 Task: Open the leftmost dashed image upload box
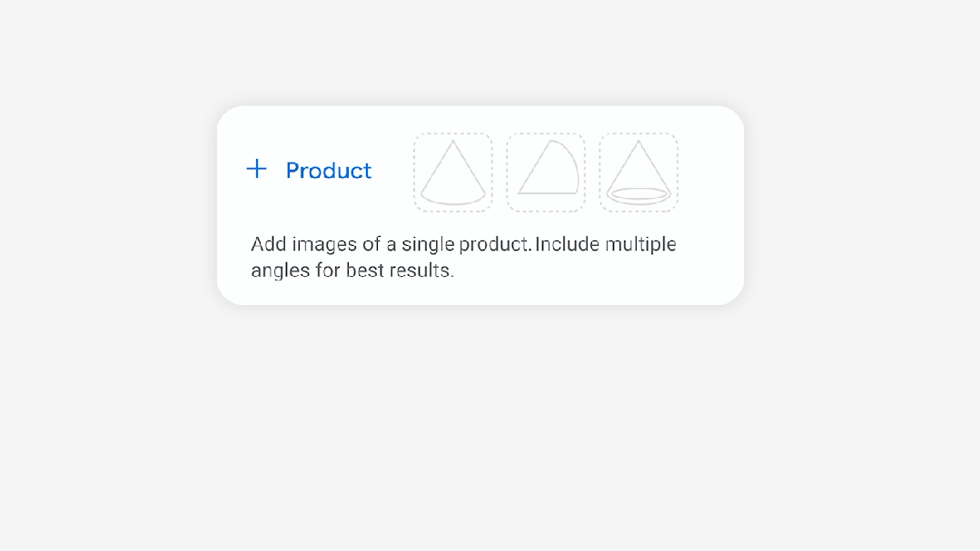click(453, 172)
